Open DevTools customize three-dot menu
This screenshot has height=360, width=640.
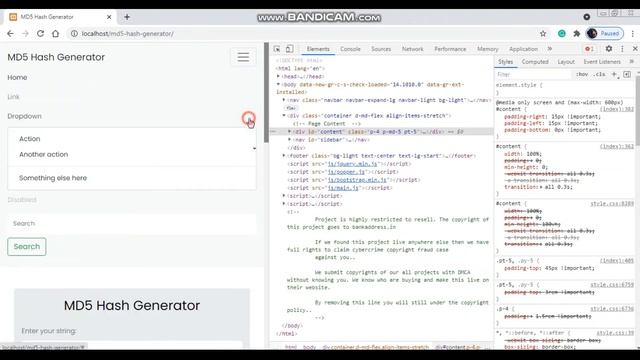click(622, 49)
